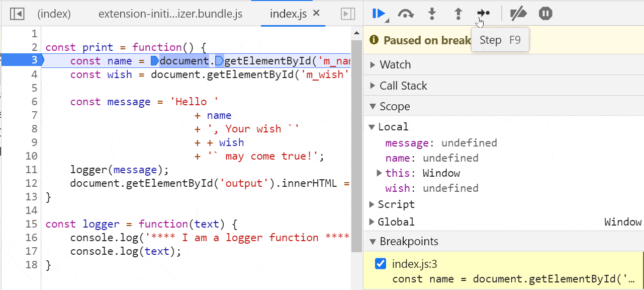This screenshot has width=644, height=290.
Task: Click the Window value beside Global
Action: point(623,222)
